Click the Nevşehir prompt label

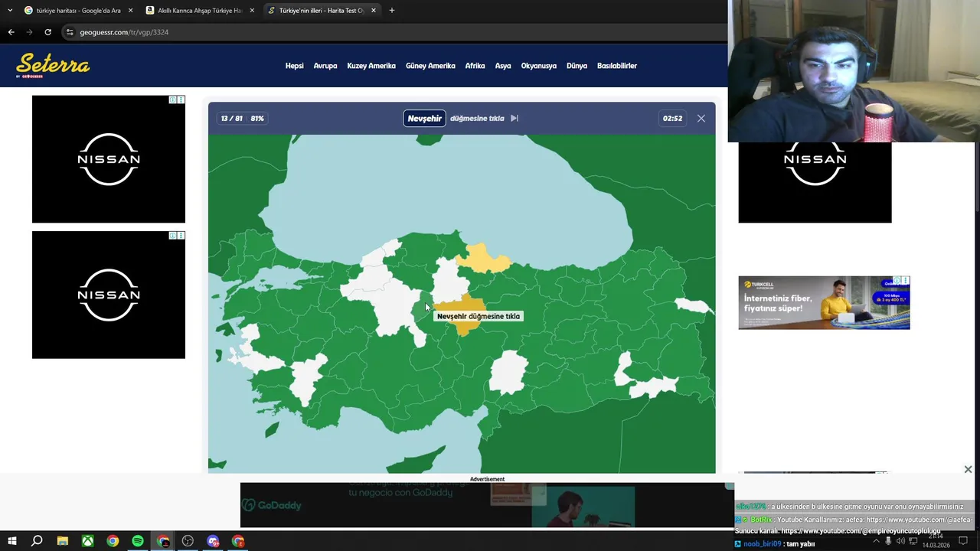coord(425,118)
